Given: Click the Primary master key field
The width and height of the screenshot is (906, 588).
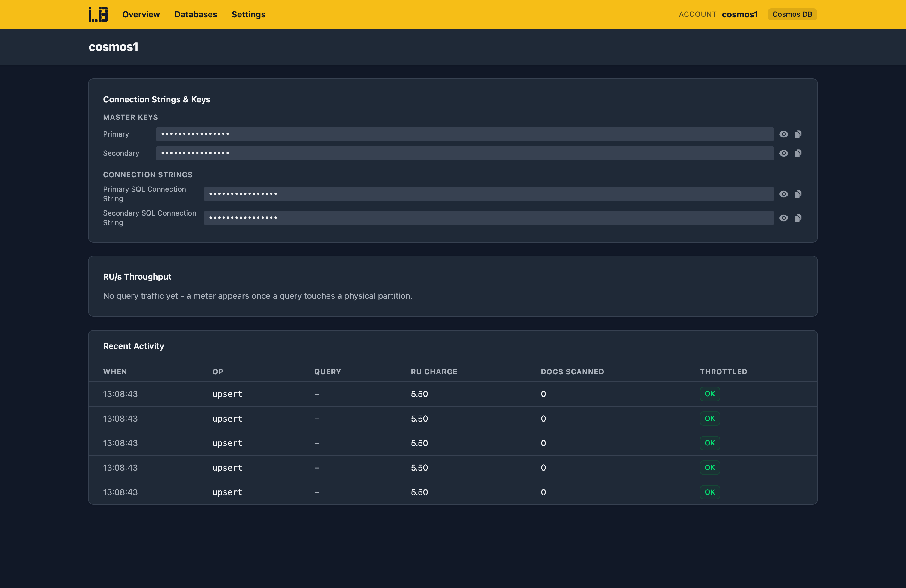Looking at the screenshot, I should [x=464, y=134].
